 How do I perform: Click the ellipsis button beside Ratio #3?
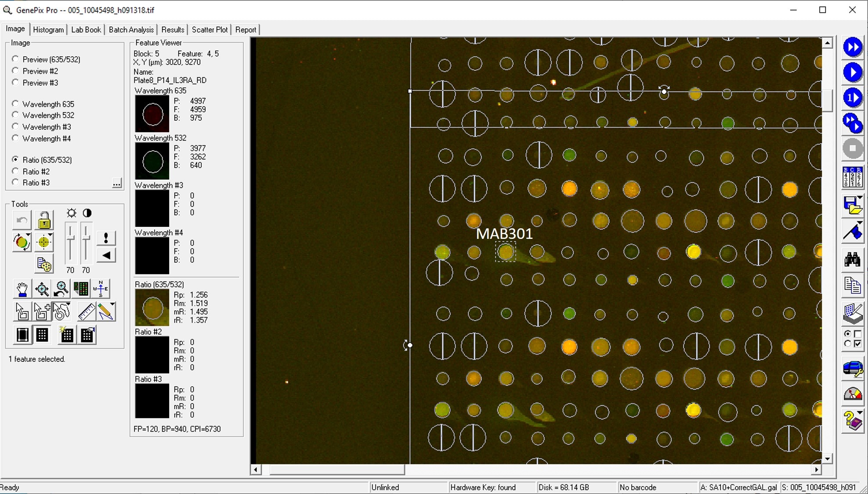116,183
